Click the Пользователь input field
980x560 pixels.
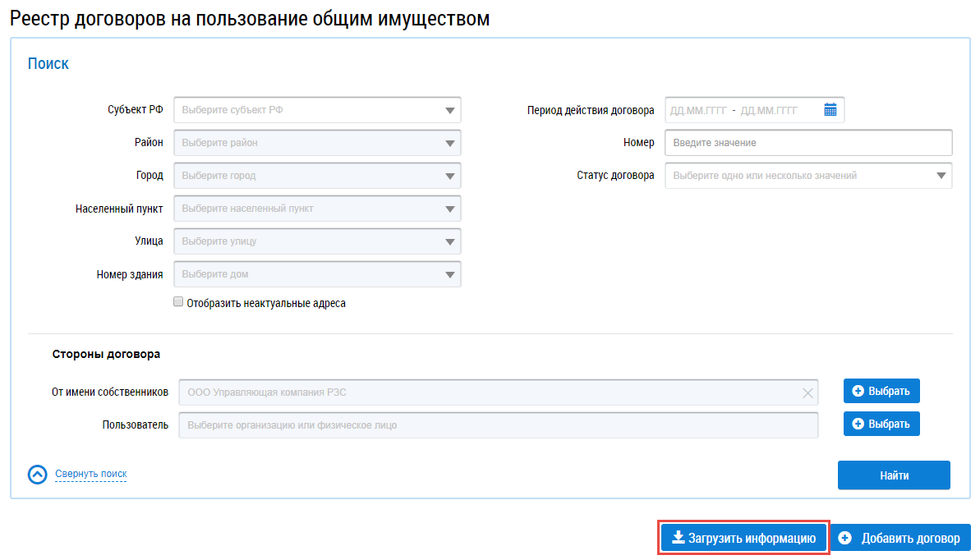(x=498, y=425)
